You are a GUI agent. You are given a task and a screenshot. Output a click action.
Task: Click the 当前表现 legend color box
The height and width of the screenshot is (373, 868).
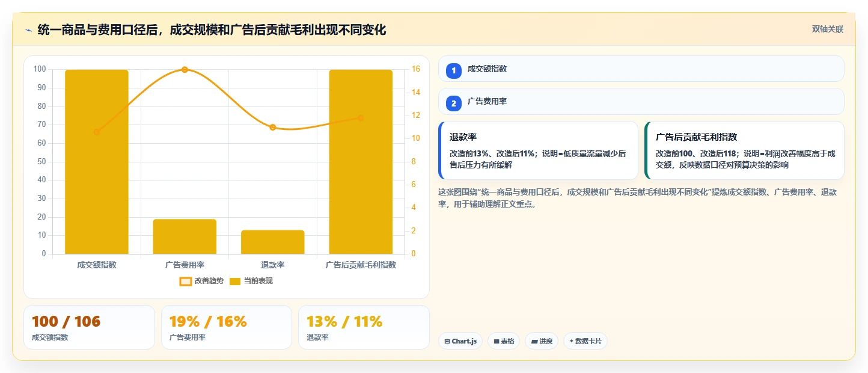(235, 281)
